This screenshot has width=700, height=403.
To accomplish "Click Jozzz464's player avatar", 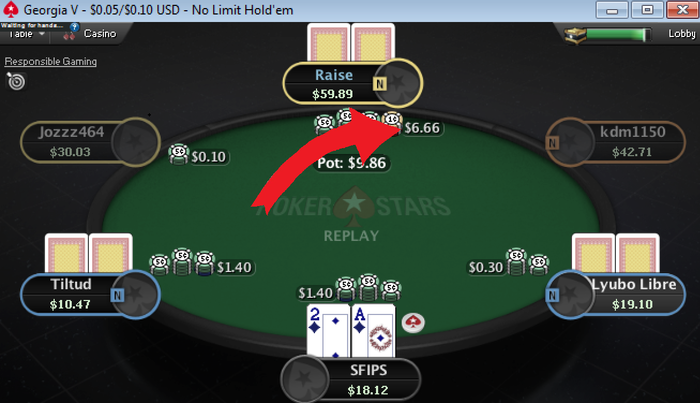I will (135, 142).
